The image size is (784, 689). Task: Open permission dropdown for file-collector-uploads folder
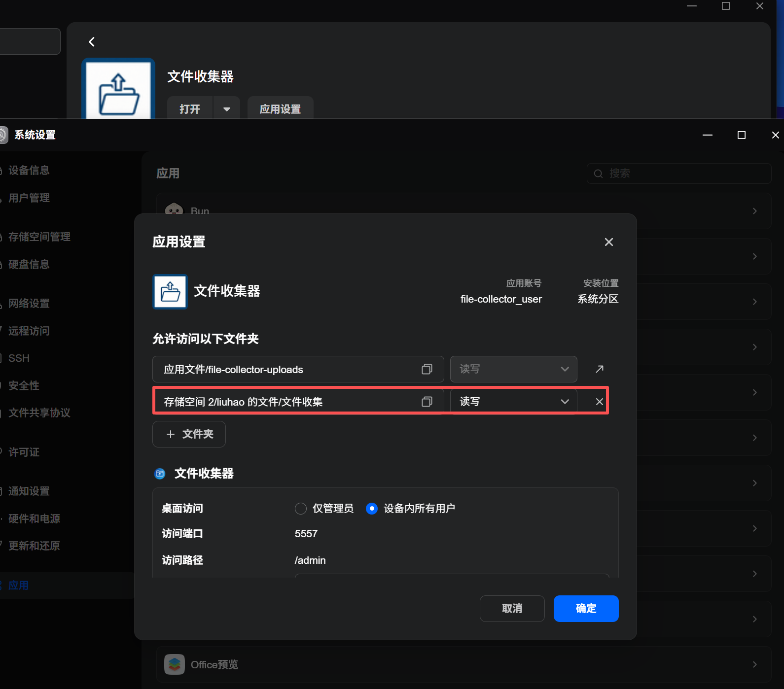pyautogui.click(x=513, y=369)
